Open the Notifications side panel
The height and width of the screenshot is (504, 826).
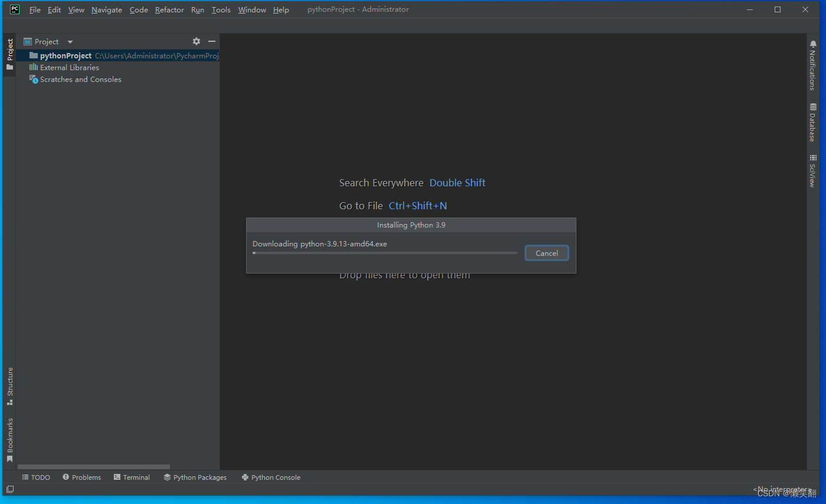point(813,65)
